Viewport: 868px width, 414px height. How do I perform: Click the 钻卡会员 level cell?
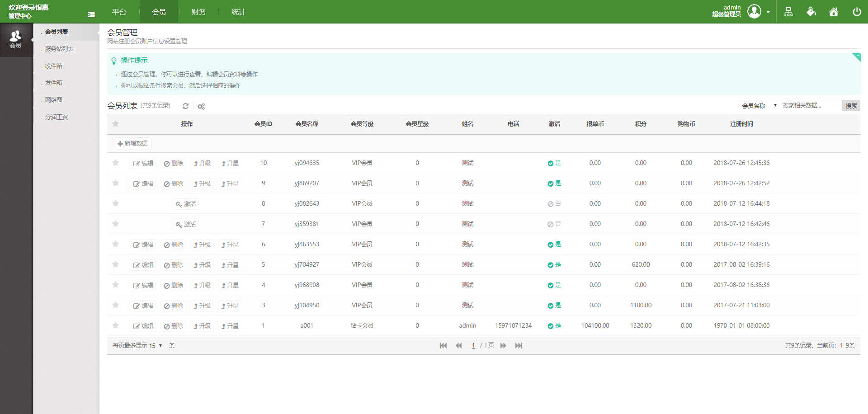tap(362, 325)
